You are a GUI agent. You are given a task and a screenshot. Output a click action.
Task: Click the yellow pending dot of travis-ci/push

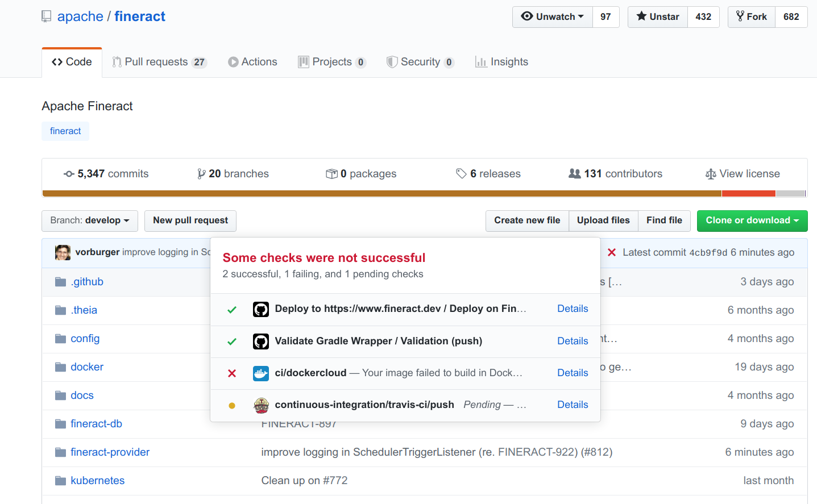click(x=232, y=406)
